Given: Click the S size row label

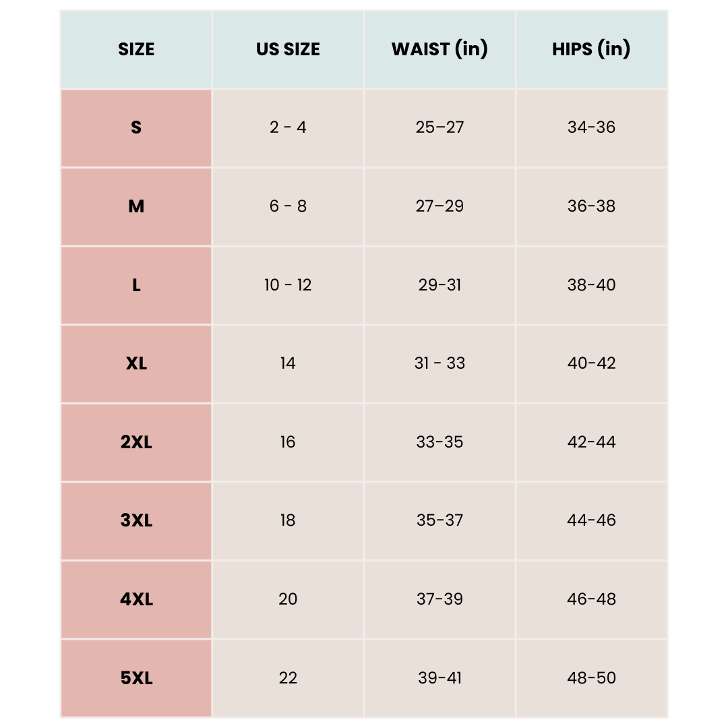Looking at the screenshot, I should (x=136, y=127).
